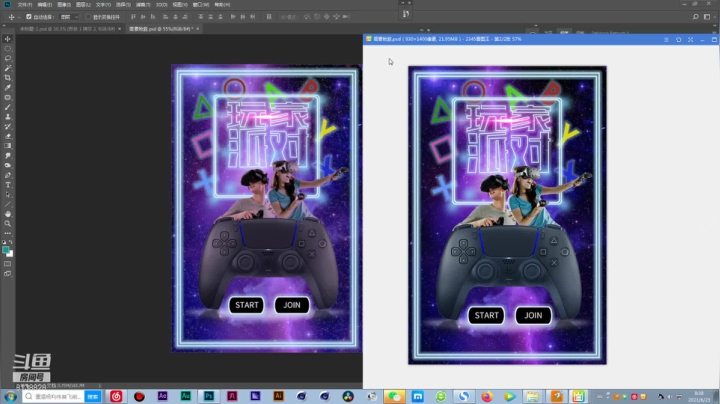The height and width of the screenshot is (404, 720).
Task: Open Illustrator from the taskbar
Action: tap(278, 396)
